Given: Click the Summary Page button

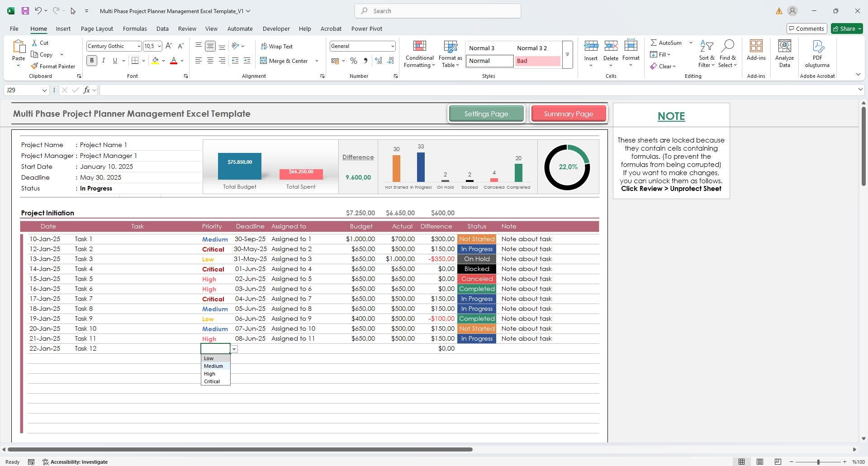Looking at the screenshot, I should coord(568,114).
